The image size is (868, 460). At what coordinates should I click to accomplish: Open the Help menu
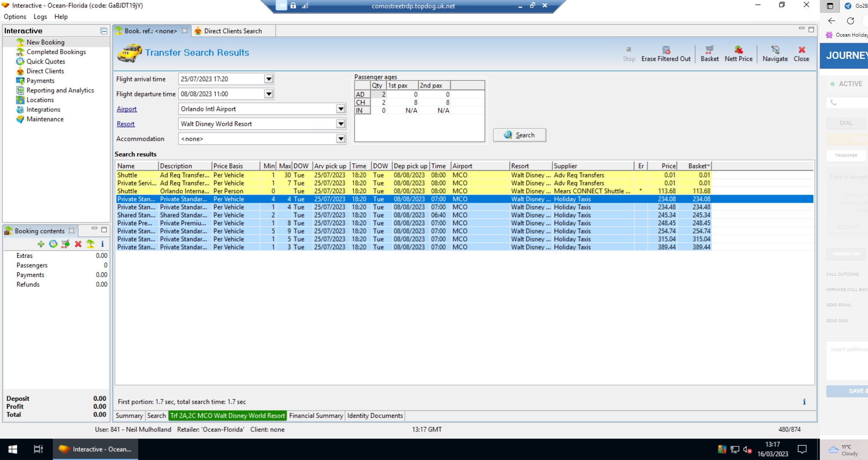[x=61, y=17]
